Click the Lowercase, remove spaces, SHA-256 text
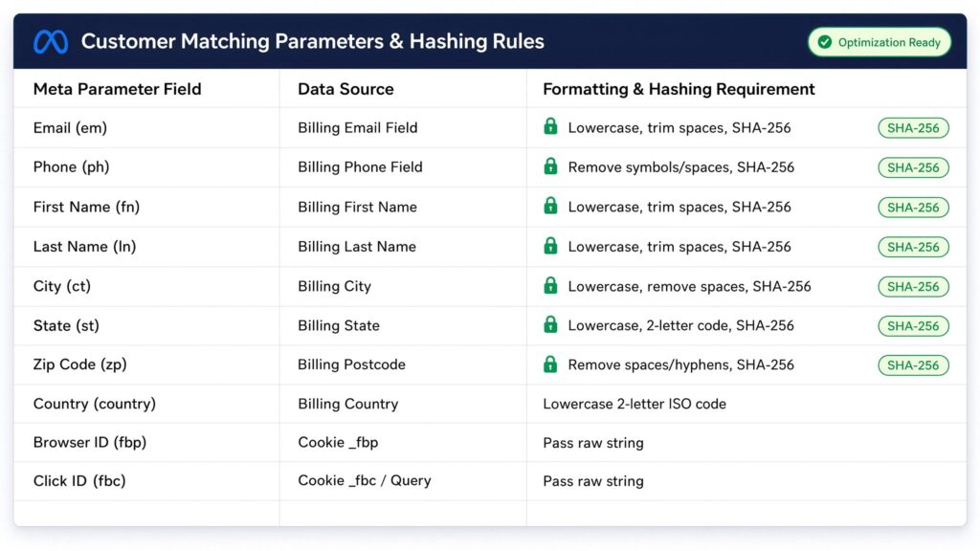This screenshot has width=980, height=551. coord(689,287)
